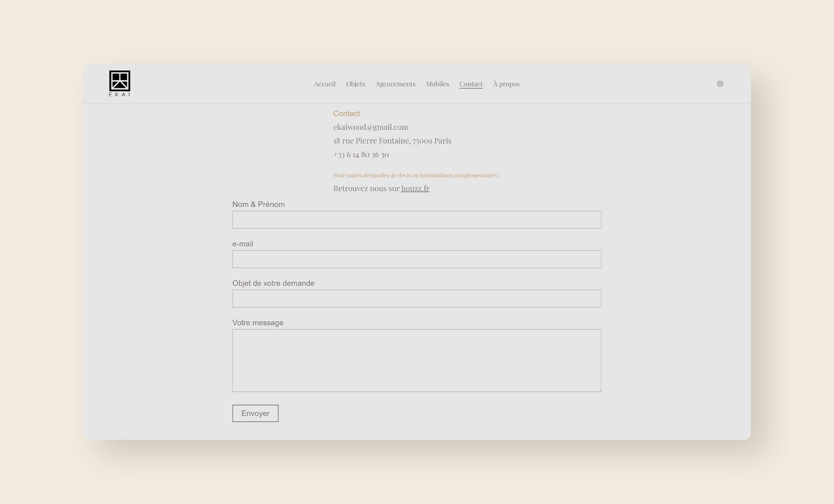
Task: Open the Objets menu item
Action: coord(355,84)
